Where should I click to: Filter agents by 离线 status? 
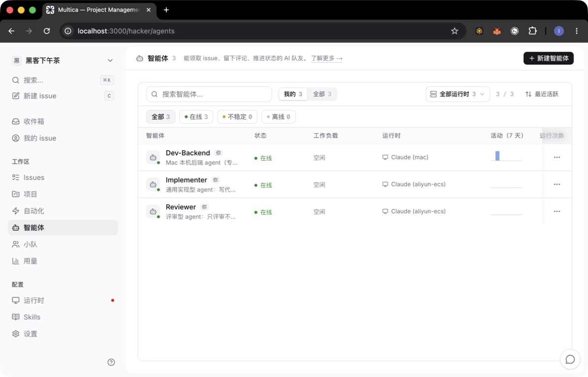click(278, 116)
